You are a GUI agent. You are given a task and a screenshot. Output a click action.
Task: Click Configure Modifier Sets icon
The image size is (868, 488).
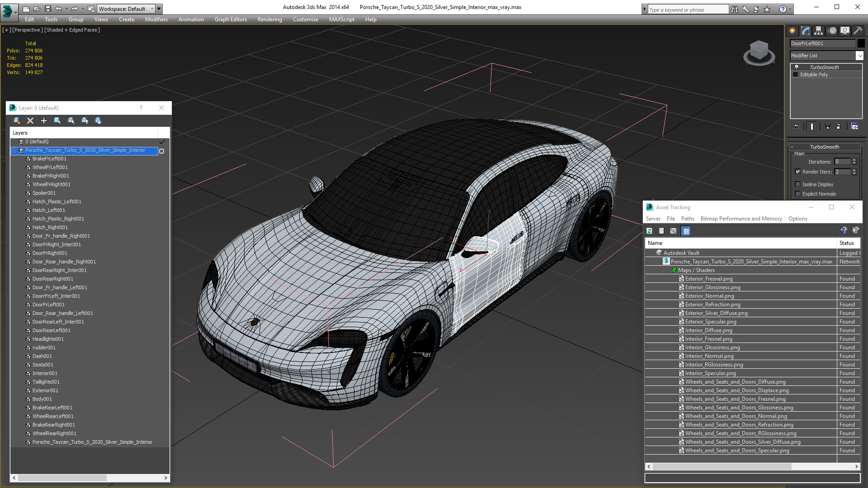854,127
